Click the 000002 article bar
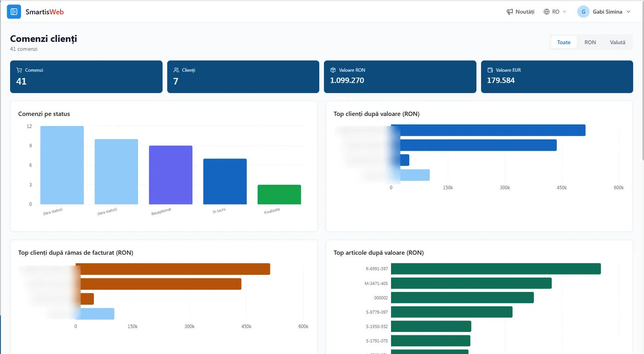This screenshot has height=354, width=644. click(x=462, y=297)
